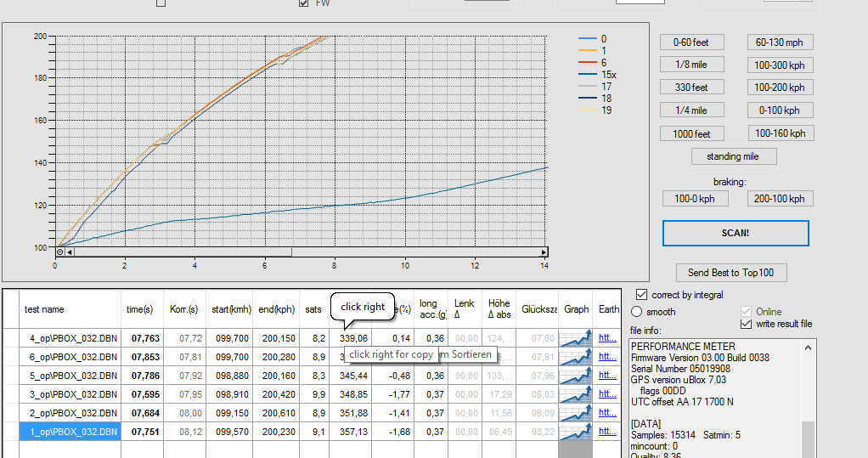Click Korr value 08,12
This screenshot has width=868, height=458.
pyautogui.click(x=190, y=432)
